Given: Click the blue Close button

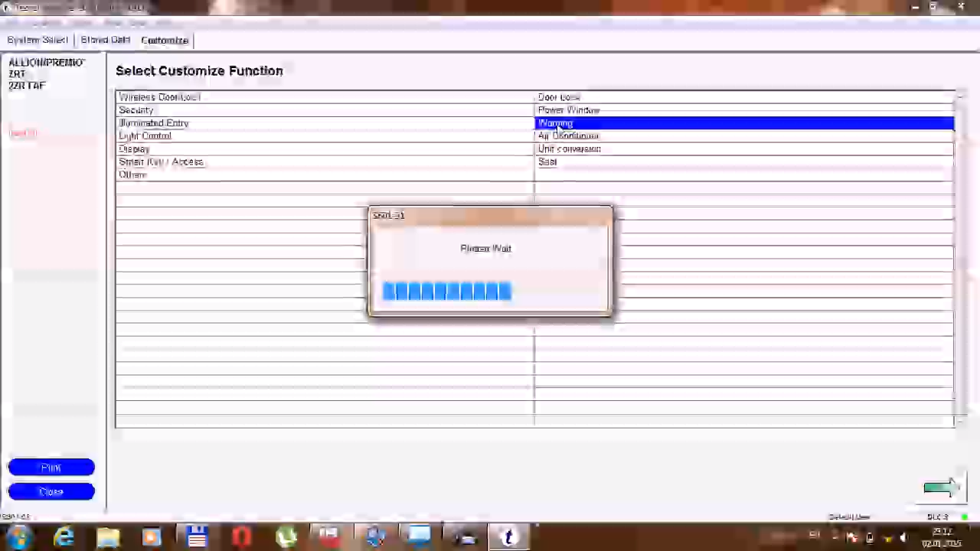Looking at the screenshot, I should click(x=51, y=491).
